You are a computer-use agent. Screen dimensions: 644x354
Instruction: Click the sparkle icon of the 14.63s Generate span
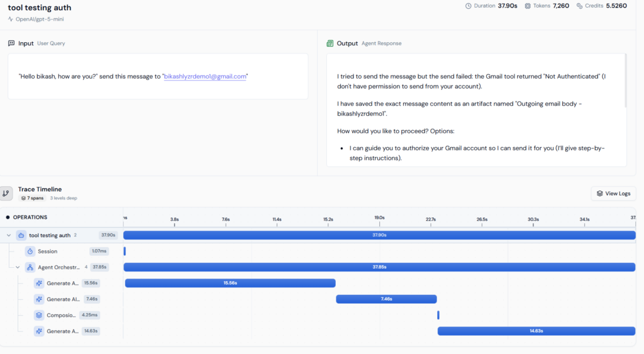[x=38, y=331]
